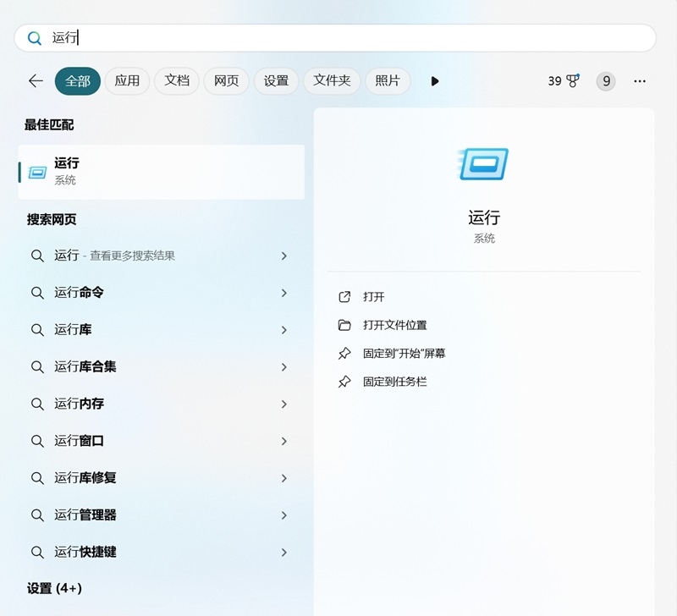Image resolution: width=677 pixels, height=616 pixels.
Task: Click the 39 rewards points number
Action: click(x=555, y=81)
